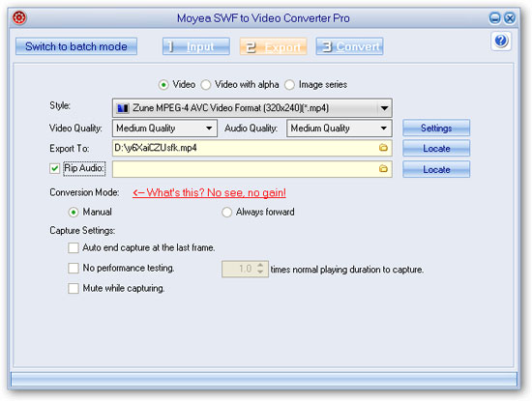Click the folder icon in the Export To field
This screenshot has height=401, width=532.
(383, 148)
